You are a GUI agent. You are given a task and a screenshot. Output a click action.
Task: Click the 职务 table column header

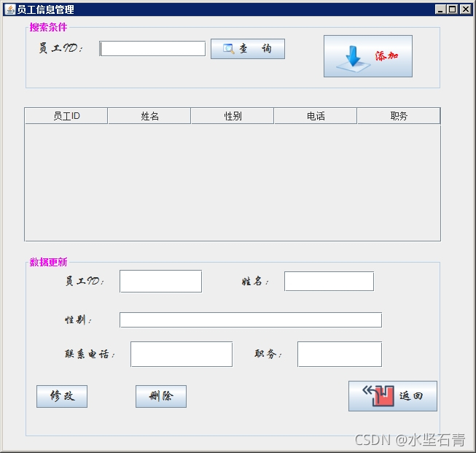[x=399, y=116]
